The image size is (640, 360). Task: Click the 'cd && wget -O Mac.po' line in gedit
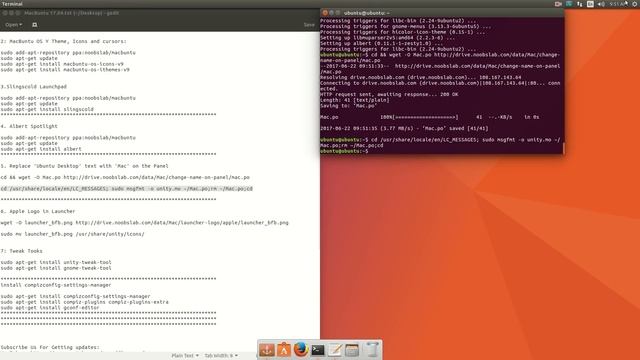(x=125, y=178)
